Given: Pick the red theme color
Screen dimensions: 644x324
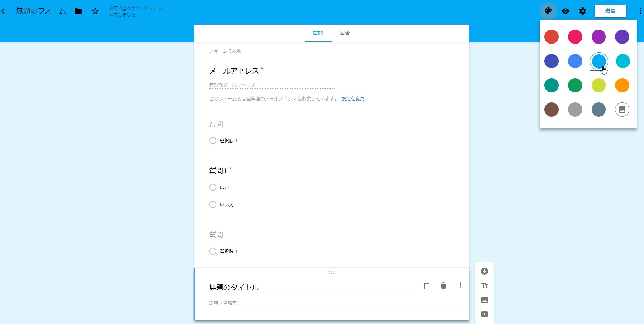Looking at the screenshot, I should 552,37.
